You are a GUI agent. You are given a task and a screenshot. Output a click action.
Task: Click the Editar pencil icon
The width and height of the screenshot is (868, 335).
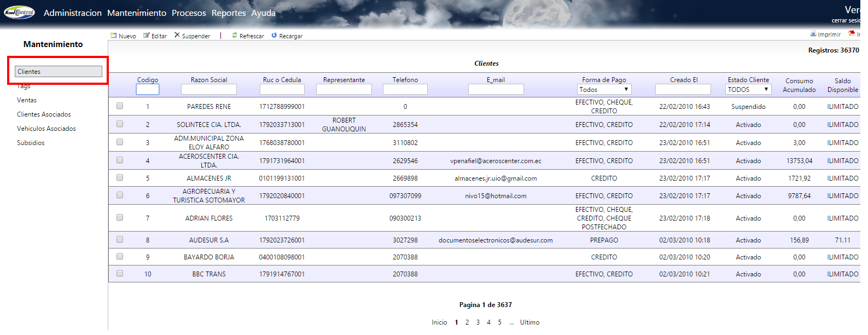pyautogui.click(x=146, y=36)
